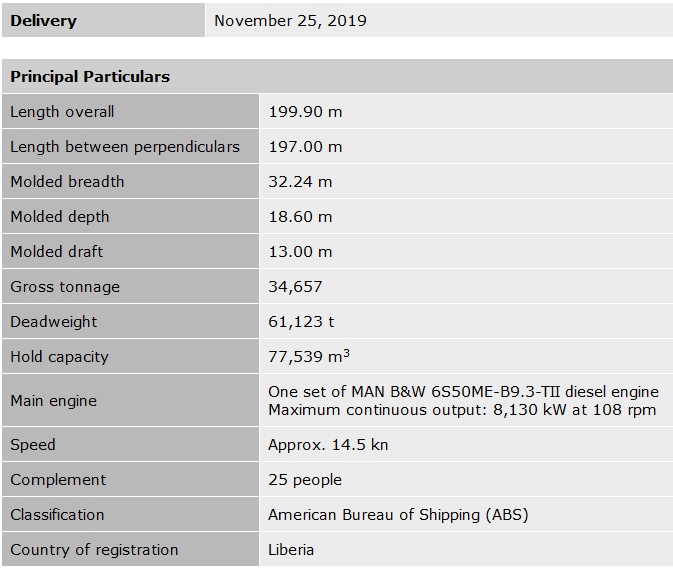Click the Deadweight value 61,123 t

pos(301,322)
